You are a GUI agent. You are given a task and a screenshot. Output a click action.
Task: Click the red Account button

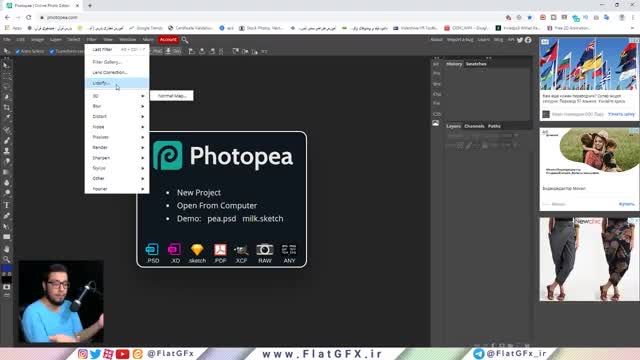pos(168,40)
